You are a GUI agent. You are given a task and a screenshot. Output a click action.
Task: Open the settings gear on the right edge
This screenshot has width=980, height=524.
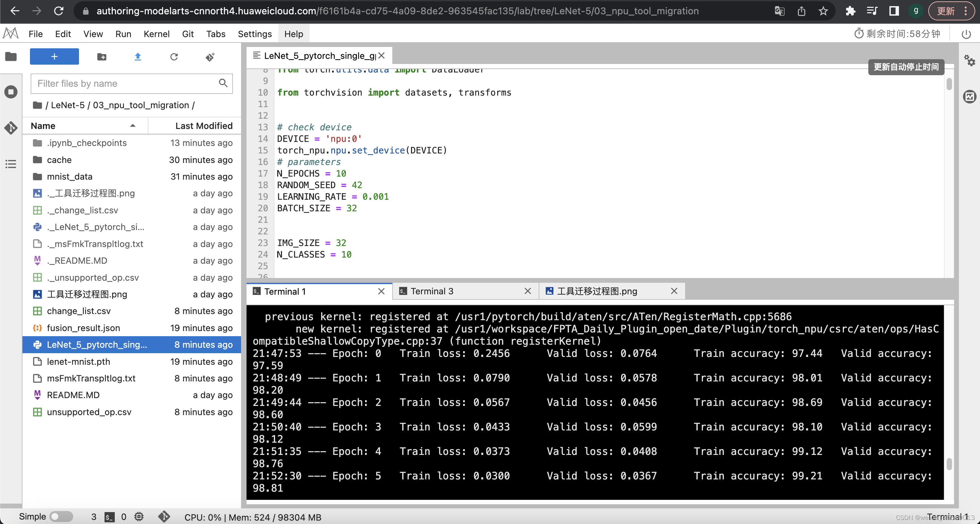(970, 60)
